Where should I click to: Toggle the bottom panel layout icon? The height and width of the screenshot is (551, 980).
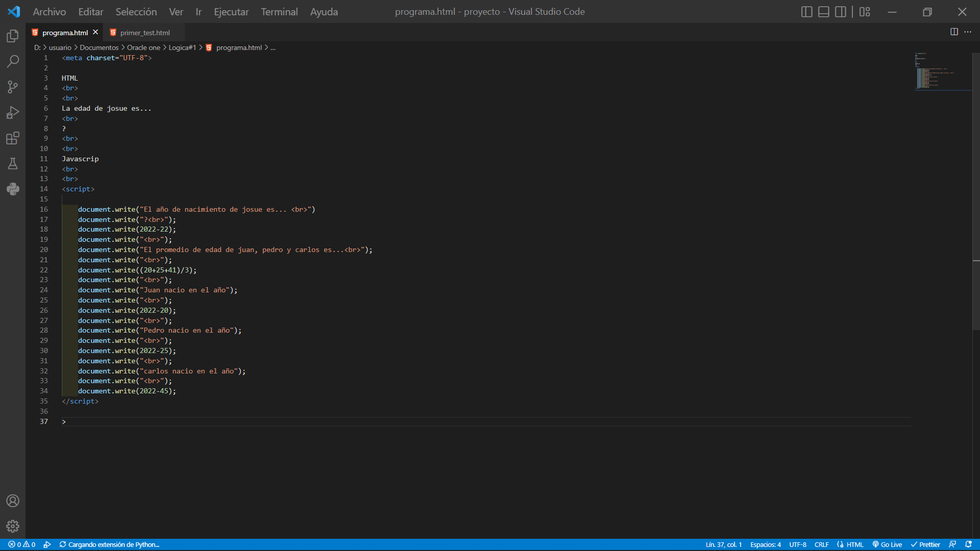point(823,12)
